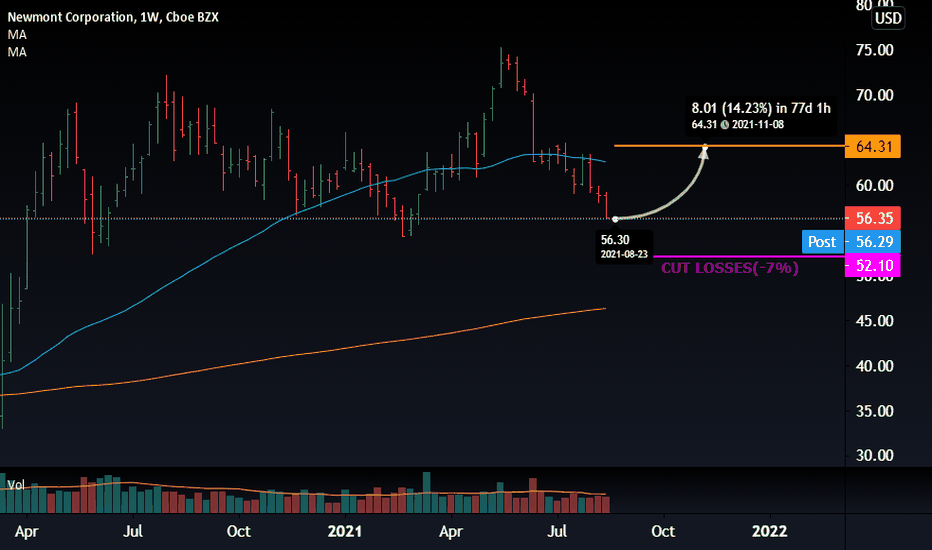Click the 2021-08-23 start date label
The image size is (932, 550).
coord(624,254)
